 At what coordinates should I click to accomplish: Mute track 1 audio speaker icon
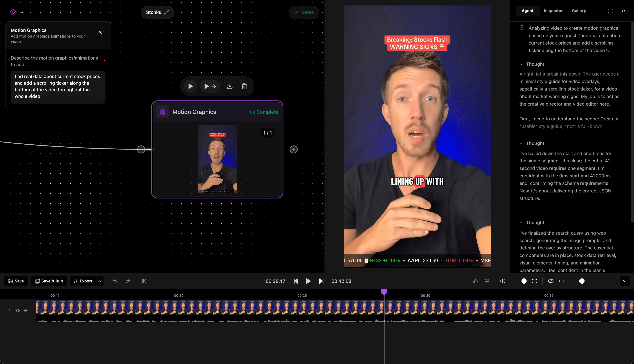[x=25, y=310]
